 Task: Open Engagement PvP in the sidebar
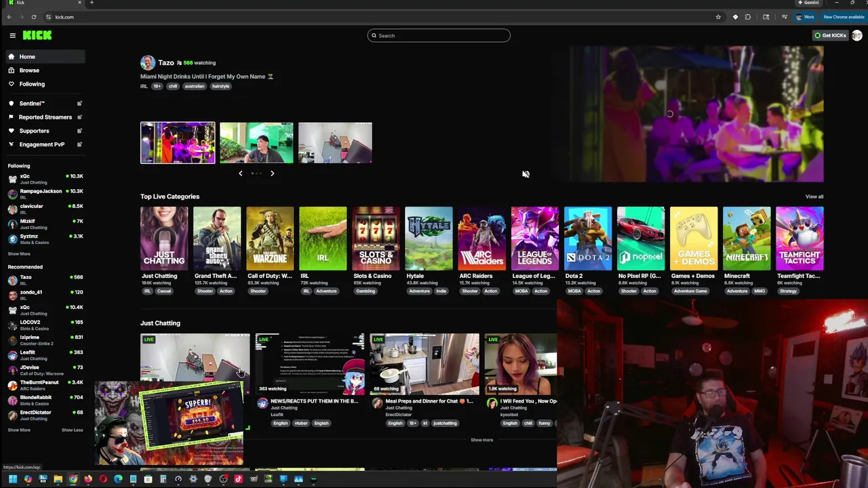point(41,144)
